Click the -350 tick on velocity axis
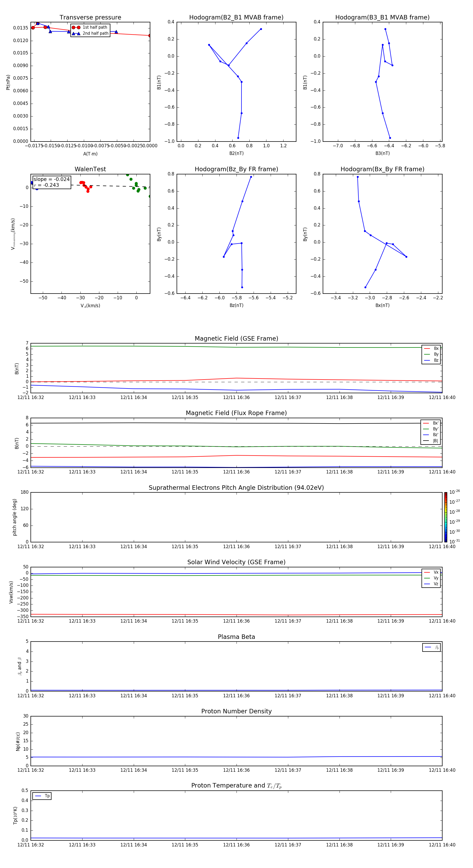 23,617
